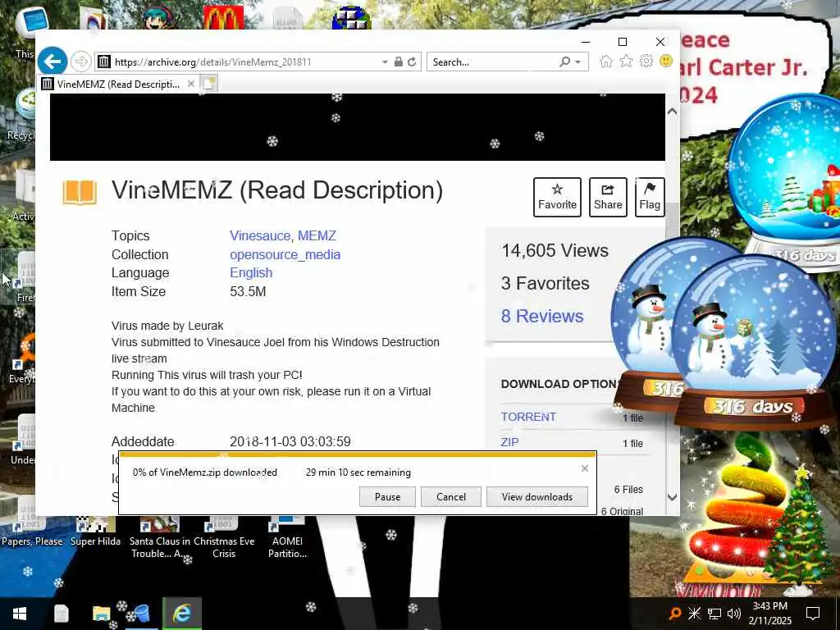The width and height of the screenshot is (840, 630).
Task: Click the front snowman globe 316 days widget
Action: pyautogui.click(x=753, y=343)
